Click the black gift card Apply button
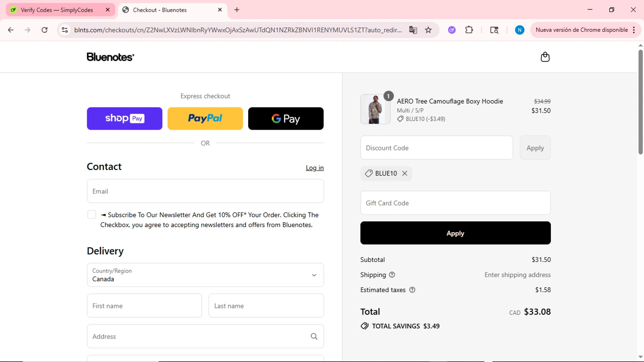Screen dimensions: 644x362 click(x=456, y=233)
